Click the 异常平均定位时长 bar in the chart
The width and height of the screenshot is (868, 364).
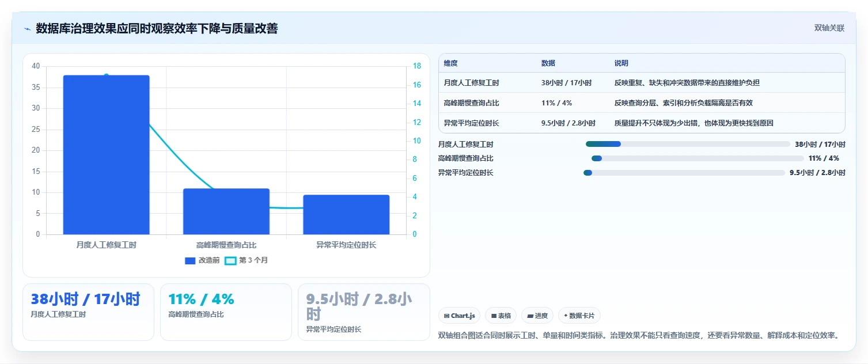[346, 214]
